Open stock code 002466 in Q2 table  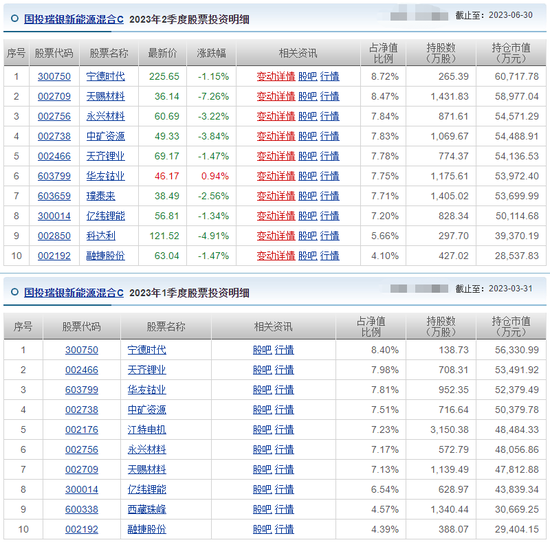point(54,156)
